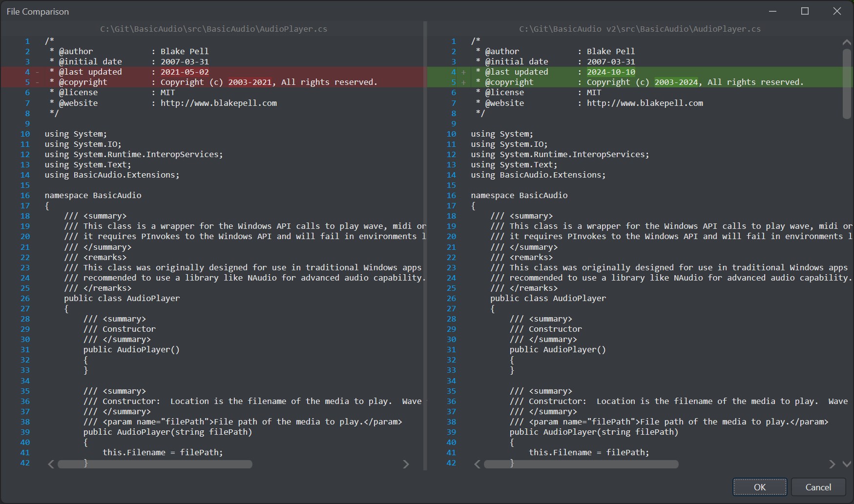The width and height of the screenshot is (854, 504).
Task: Click the left pane horizontal scrollbar thumb
Action: click(155, 464)
